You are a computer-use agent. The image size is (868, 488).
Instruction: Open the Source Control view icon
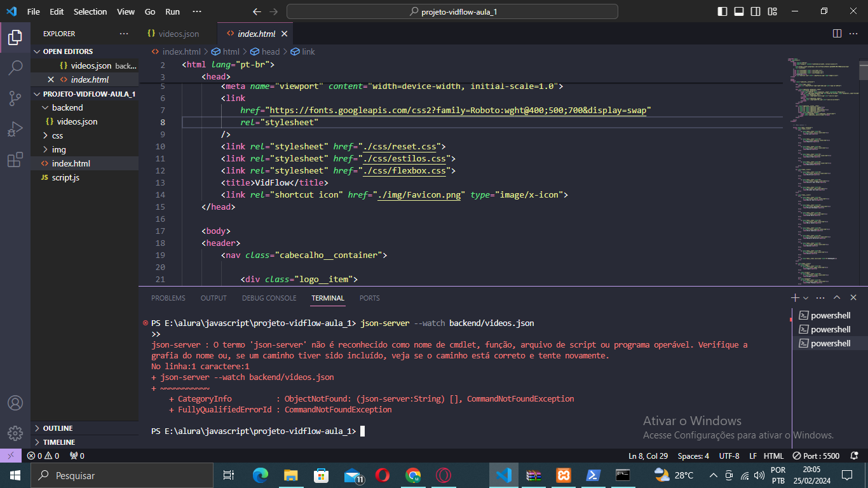point(15,98)
